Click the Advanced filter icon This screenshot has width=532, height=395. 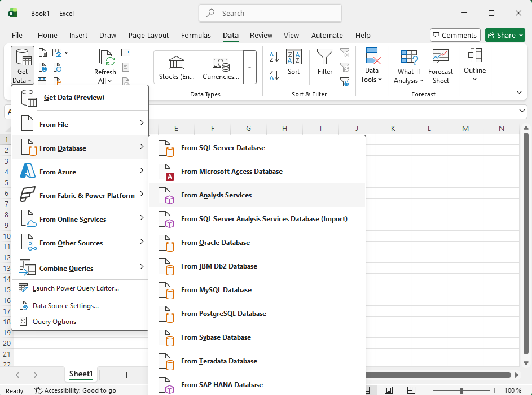(x=345, y=82)
